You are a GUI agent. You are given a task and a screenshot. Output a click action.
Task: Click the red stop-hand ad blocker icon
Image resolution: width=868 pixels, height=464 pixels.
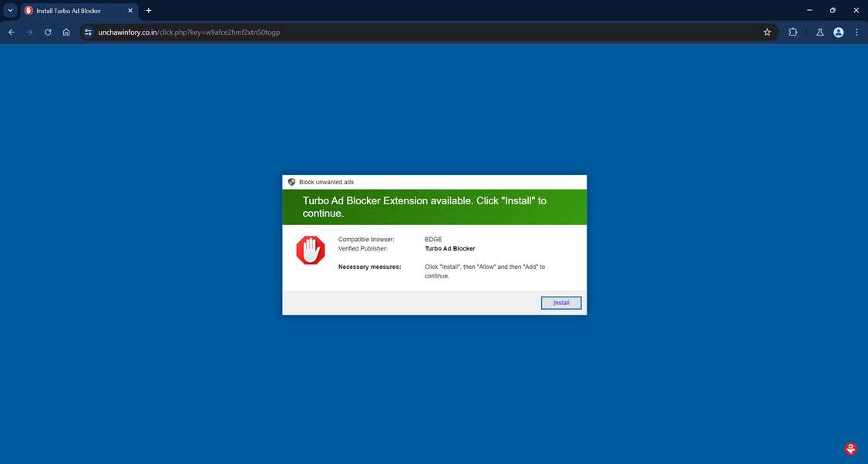[x=311, y=250]
